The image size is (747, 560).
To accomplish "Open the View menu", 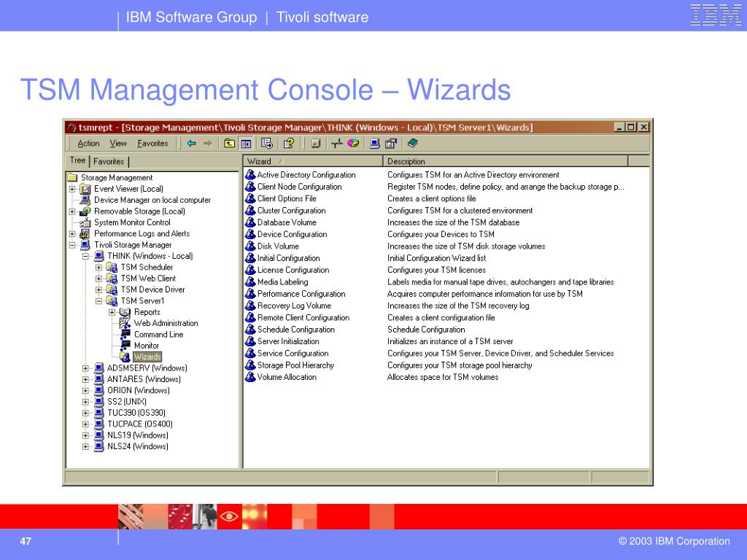I will pos(118,144).
